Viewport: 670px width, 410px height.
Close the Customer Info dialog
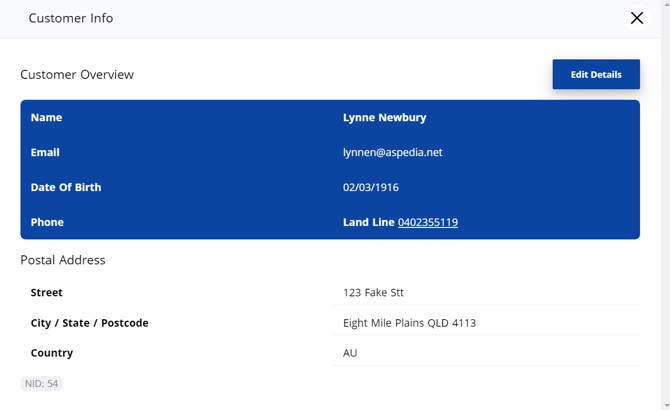click(636, 18)
